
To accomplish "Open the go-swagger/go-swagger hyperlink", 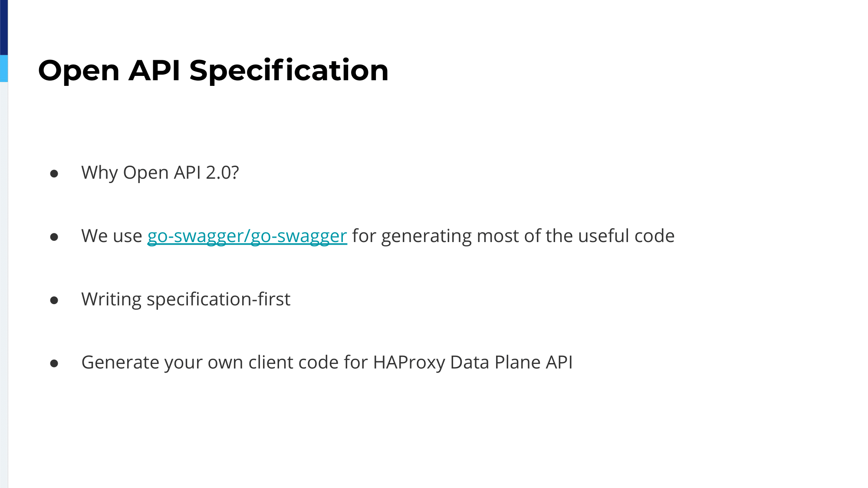I will 247,236.
